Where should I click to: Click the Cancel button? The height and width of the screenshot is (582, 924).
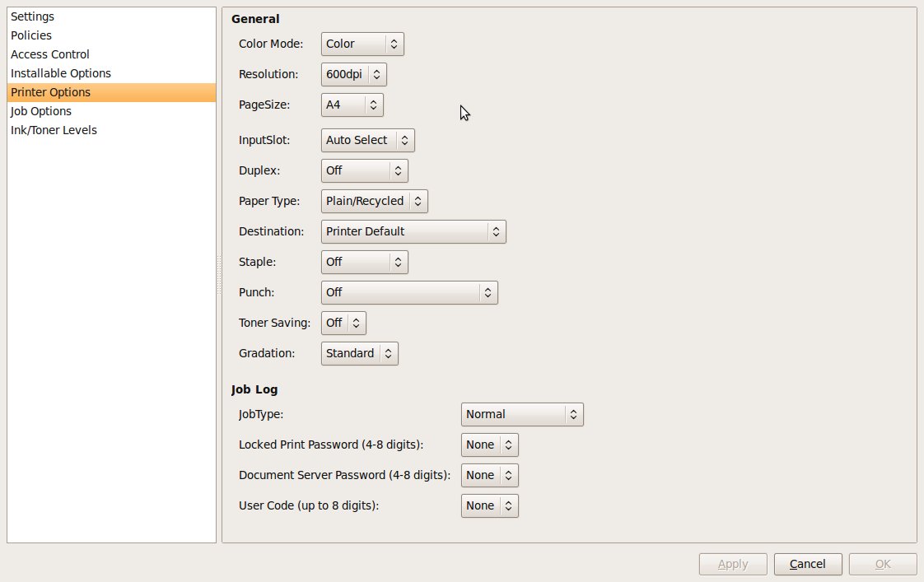(x=808, y=564)
